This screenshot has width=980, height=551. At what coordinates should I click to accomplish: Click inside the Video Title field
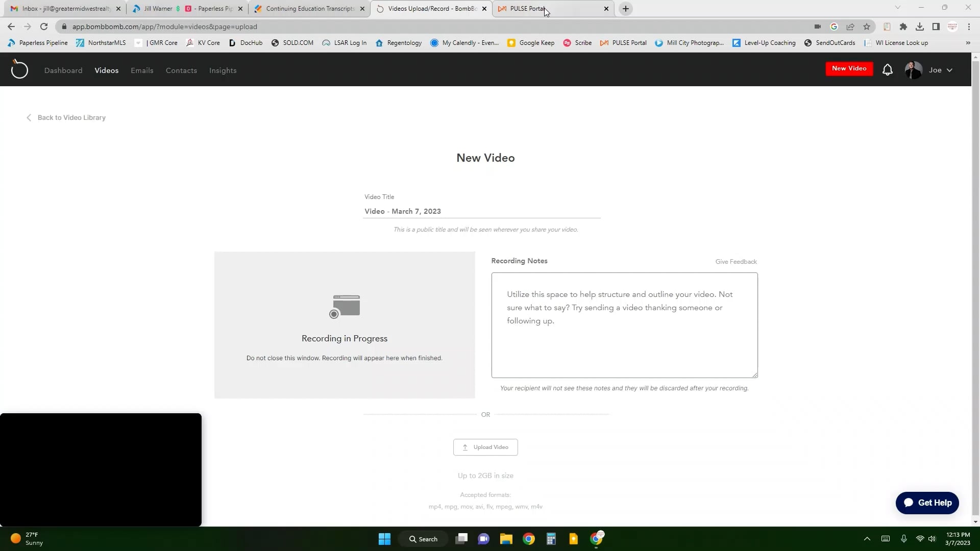[482, 211]
